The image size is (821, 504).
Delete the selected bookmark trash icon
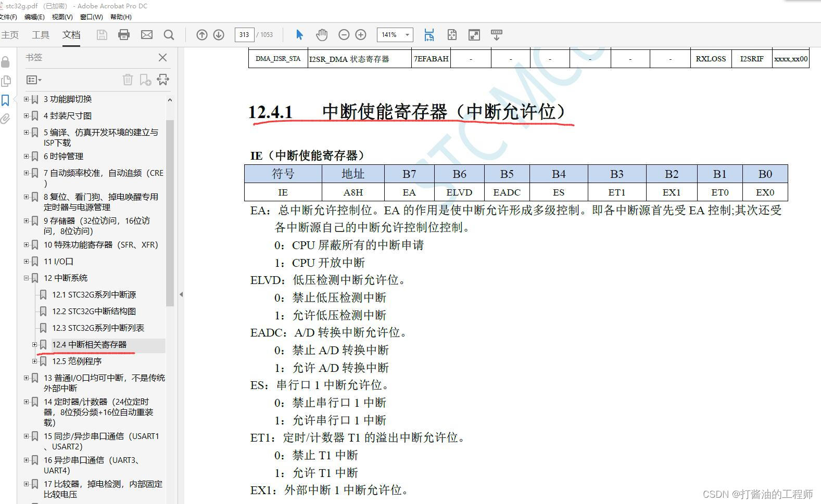tap(128, 80)
